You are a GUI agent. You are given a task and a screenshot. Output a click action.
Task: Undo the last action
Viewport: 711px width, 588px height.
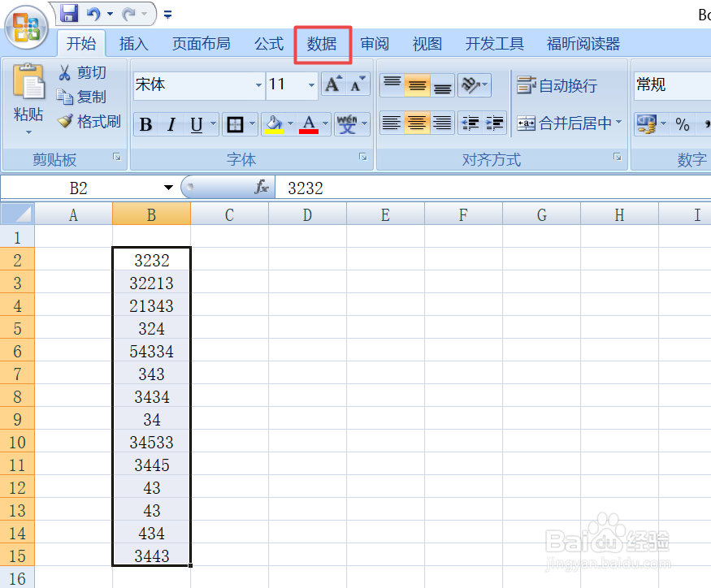[93, 14]
